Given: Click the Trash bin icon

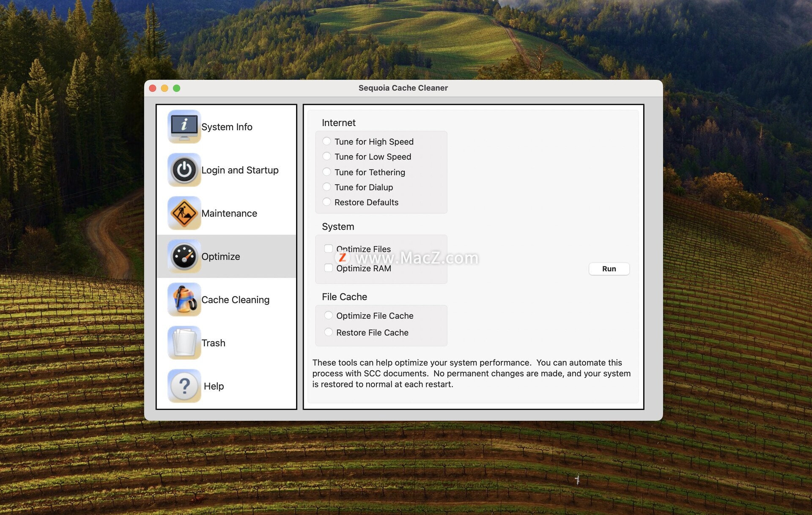Looking at the screenshot, I should [184, 343].
